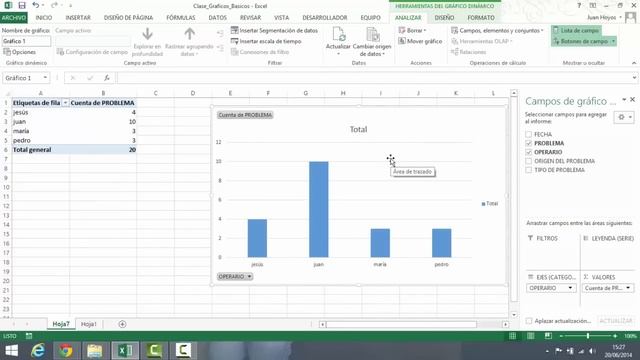
Task: Click the Borrar icon
Action: pos(402,31)
